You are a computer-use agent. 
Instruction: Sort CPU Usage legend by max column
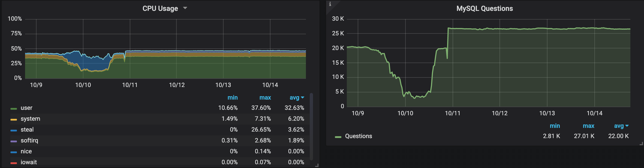(265, 98)
